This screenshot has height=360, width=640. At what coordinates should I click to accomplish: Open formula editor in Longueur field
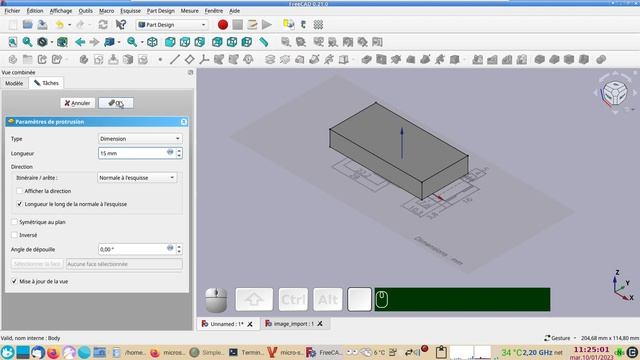(170, 153)
